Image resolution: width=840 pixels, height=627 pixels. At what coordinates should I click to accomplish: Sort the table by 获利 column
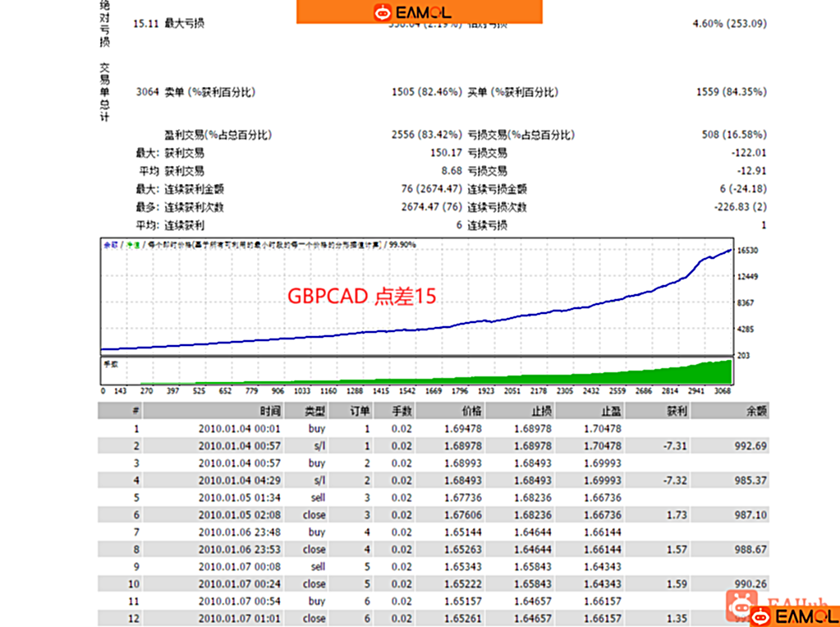tap(676, 411)
